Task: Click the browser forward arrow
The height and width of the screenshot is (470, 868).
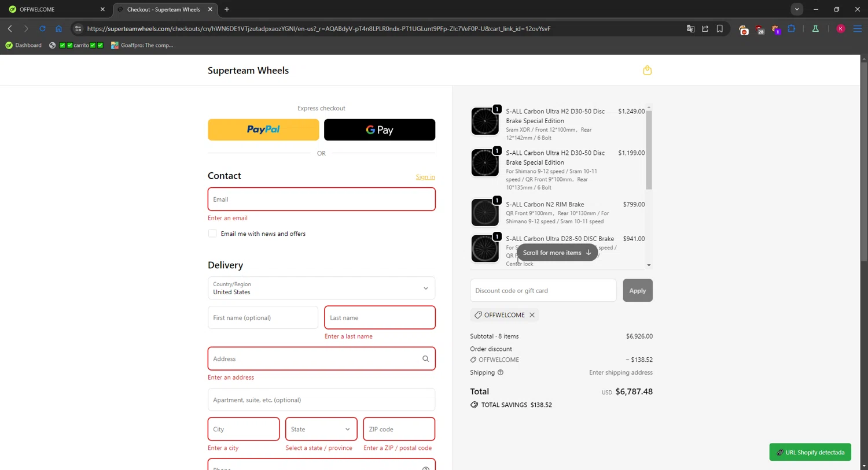Action: pyautogui.click(x=26, y=28)
